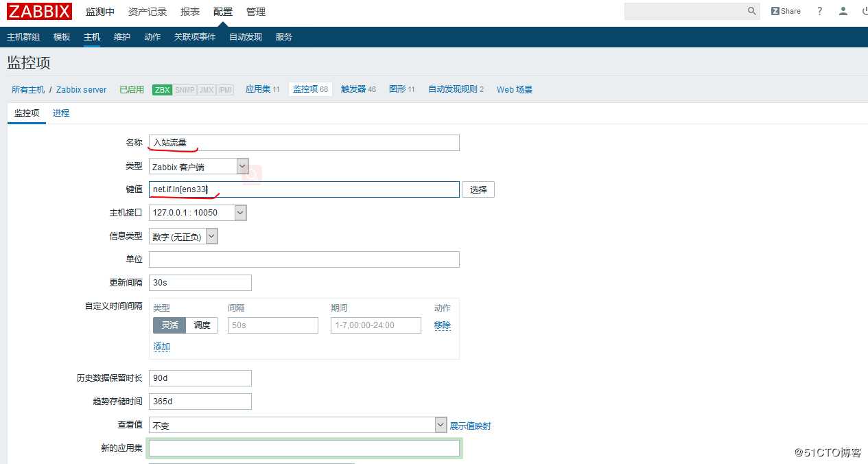Viewport: 868px width, 464px height.
Task: Open the 监测中 menu
Action: coord(100,12)
